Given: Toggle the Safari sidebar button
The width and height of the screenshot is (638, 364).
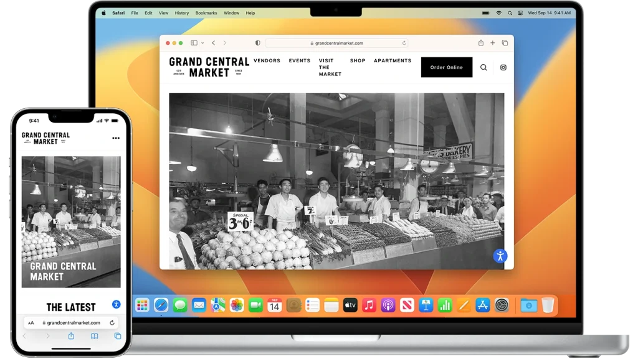Looking at the screenshot, I should point(194,43).
